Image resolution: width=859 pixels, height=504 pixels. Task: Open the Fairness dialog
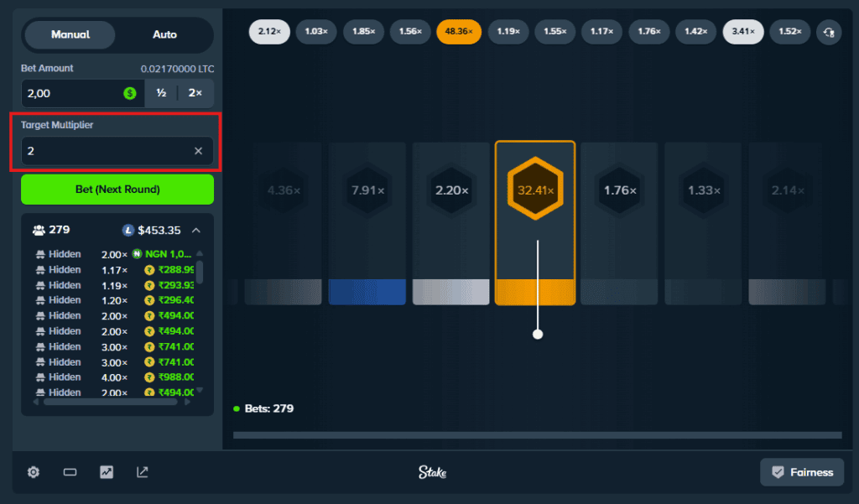(x=801, y=472)
